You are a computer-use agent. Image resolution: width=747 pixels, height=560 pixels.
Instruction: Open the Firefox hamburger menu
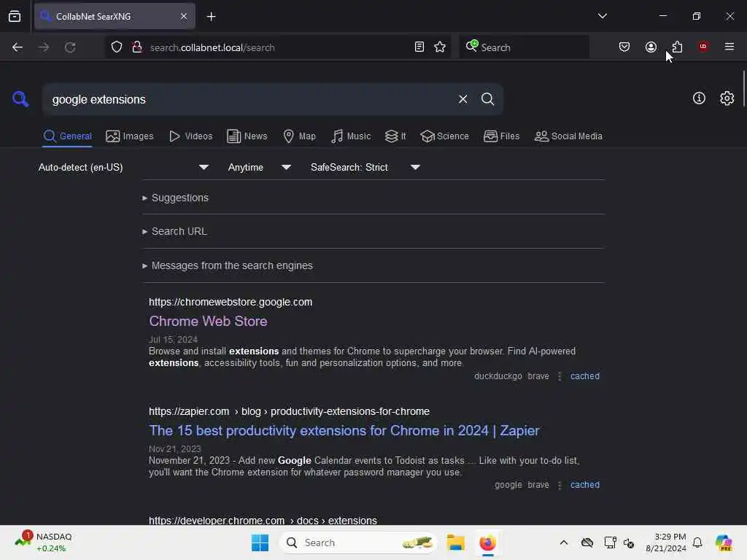[729, 47]
